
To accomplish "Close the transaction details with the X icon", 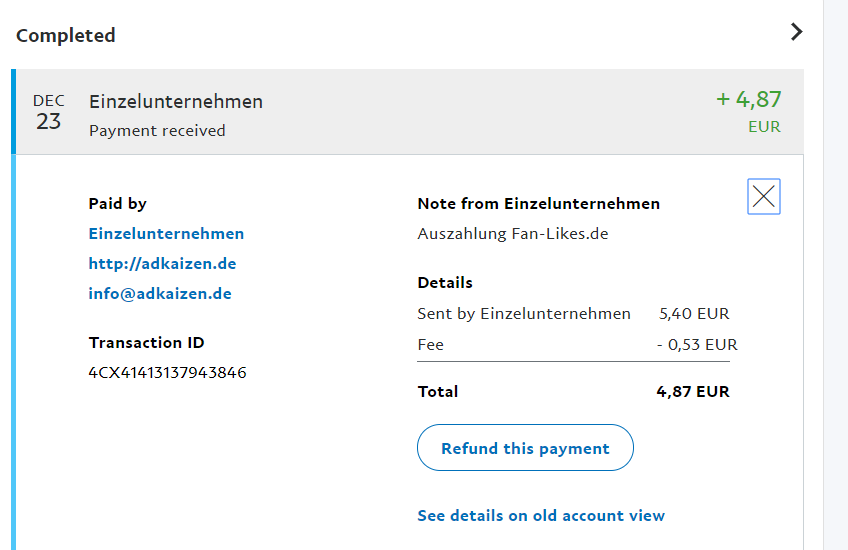I will coord(764,197).
